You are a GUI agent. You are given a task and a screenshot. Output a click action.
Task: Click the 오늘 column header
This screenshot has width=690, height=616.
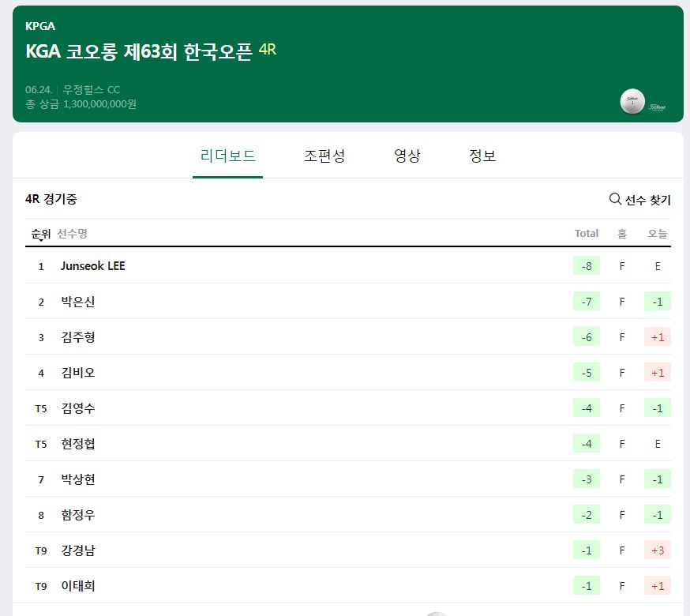pos(657,233)
